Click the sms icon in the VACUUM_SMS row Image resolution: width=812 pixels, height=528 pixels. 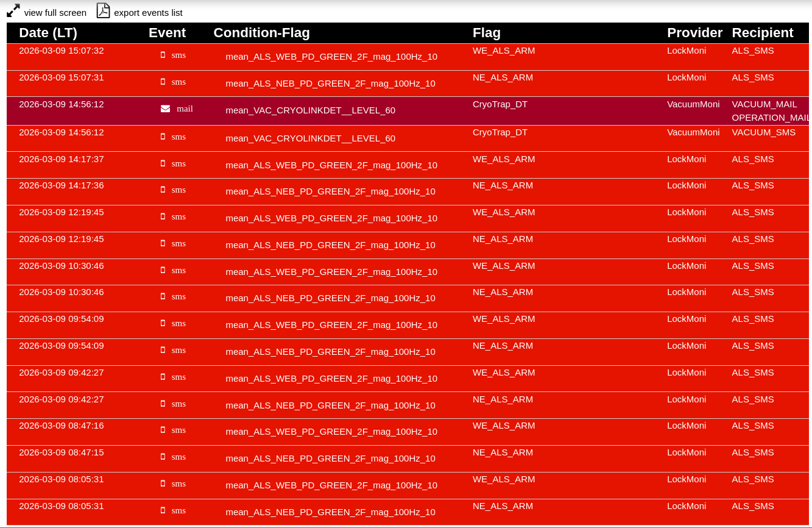[x=163, y=137]
